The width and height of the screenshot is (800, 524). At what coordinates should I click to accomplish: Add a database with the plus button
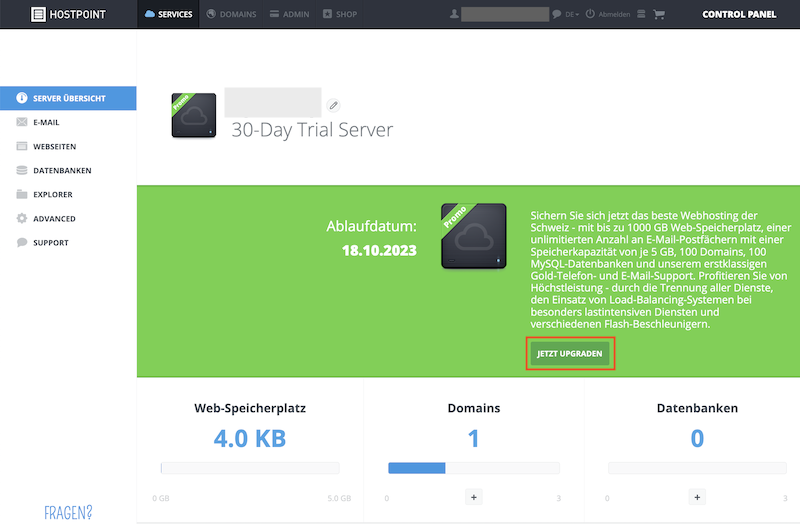[x=697, y=497]
